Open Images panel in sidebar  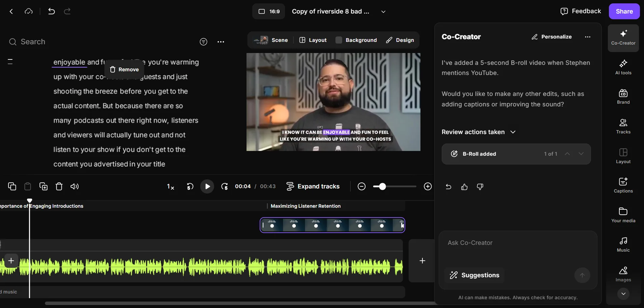point(623,274)
